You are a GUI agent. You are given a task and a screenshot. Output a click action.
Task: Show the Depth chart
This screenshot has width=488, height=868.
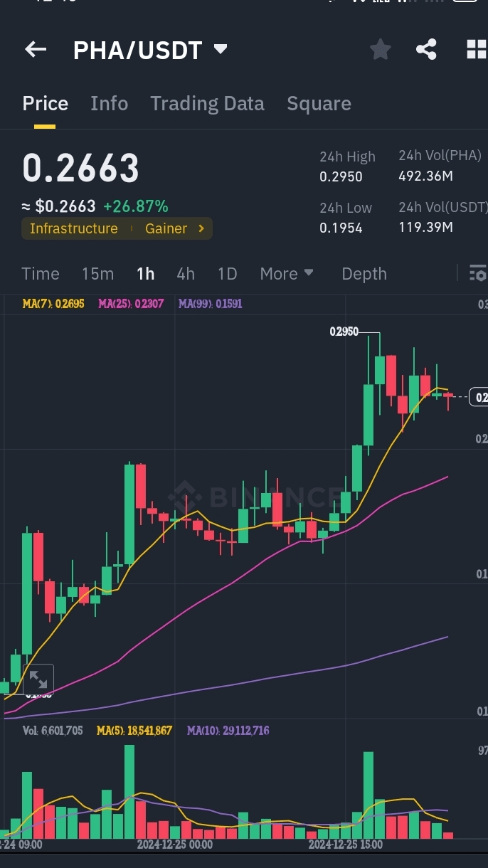point(364,273)
